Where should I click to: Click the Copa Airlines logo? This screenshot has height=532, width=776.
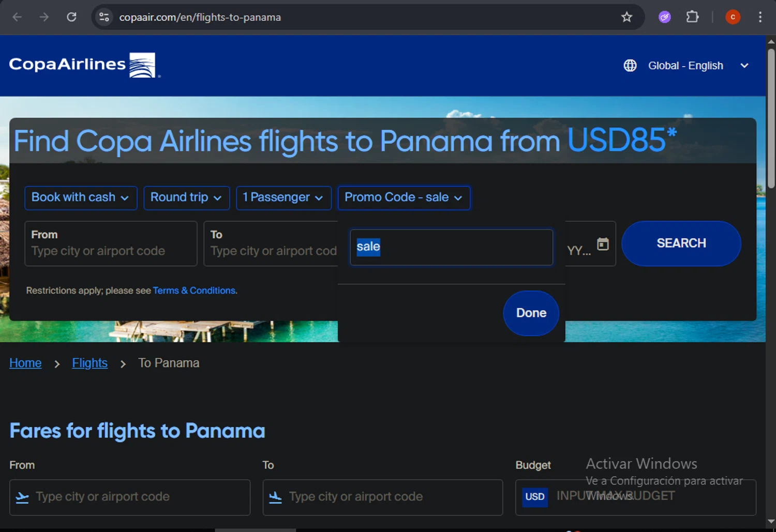pos(85,65)
